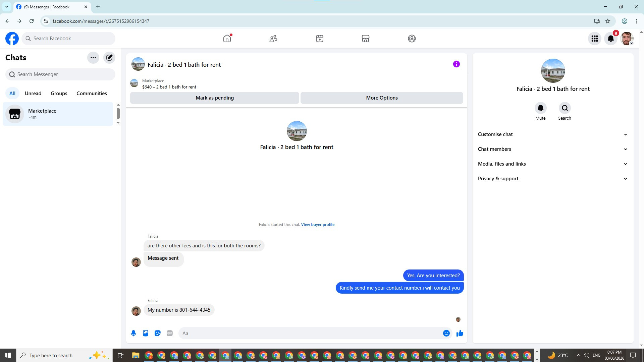This screenshot has height=362, width=644.
Task: Switch to the Unread chats tab
Action: coord(33,94)
